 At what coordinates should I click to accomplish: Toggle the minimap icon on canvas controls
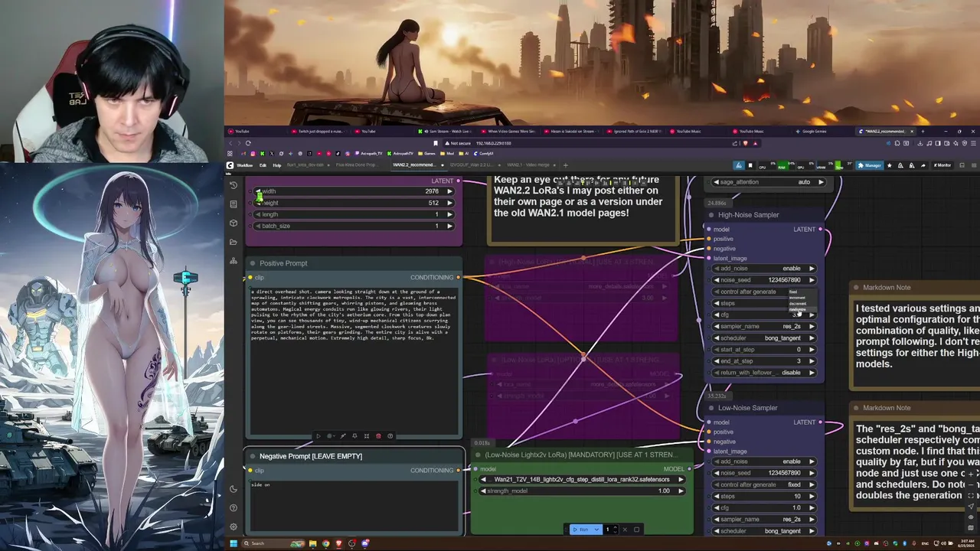tap(971, 528)
